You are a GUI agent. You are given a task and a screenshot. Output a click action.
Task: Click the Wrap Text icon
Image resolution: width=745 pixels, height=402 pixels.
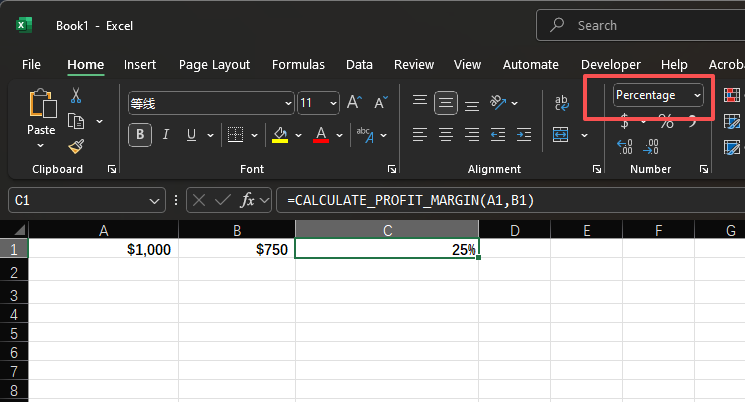[x=562, y=103]
